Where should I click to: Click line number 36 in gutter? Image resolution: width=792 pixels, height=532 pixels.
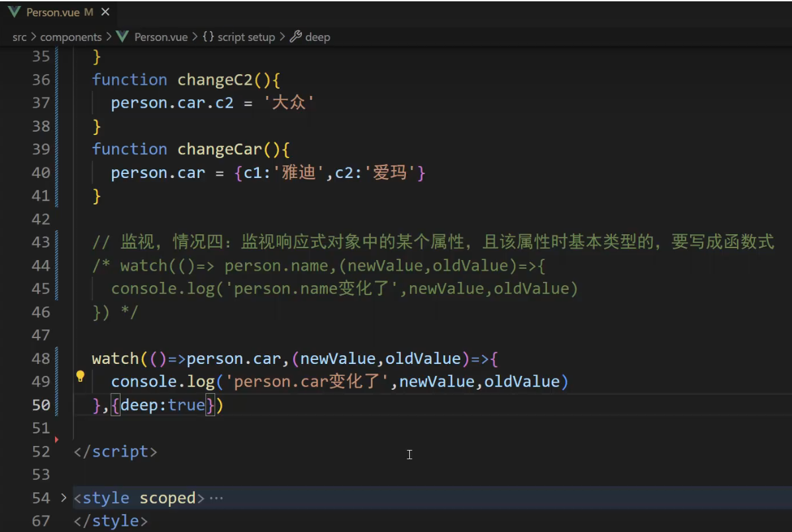coord(41,79)
